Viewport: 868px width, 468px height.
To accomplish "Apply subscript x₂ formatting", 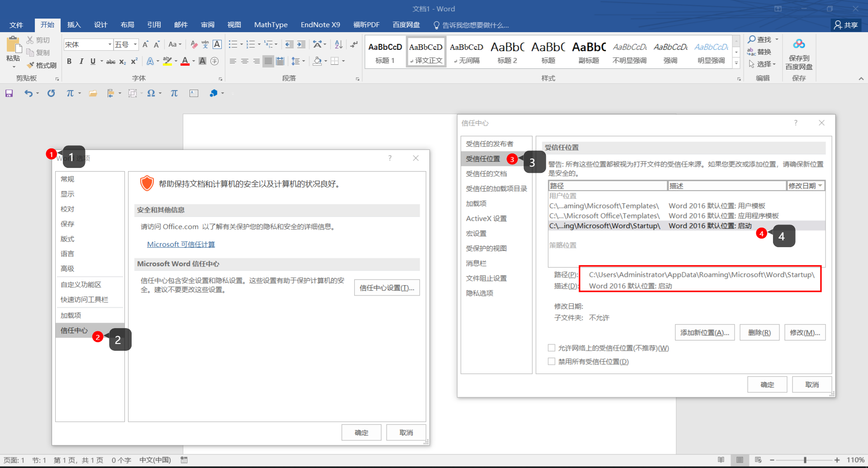I will tap(123, 62).
